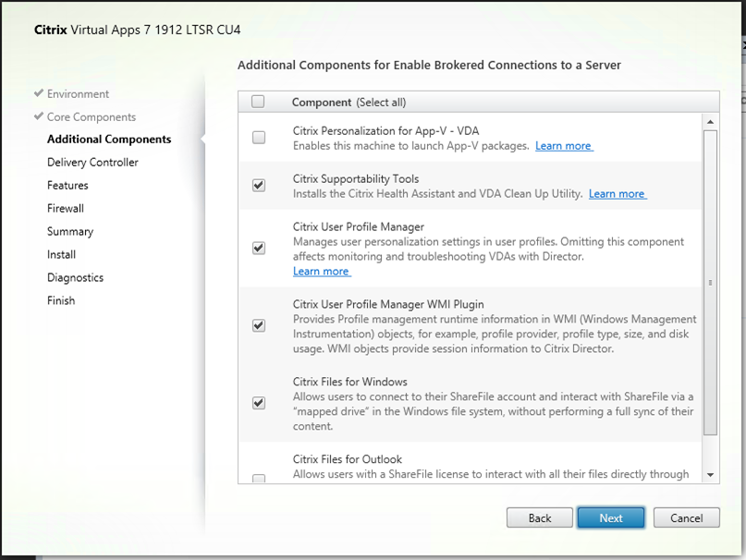Click Citrix Files for Windows title text
The width and height of the screenshot is (746, 560).
coord(350,382)
